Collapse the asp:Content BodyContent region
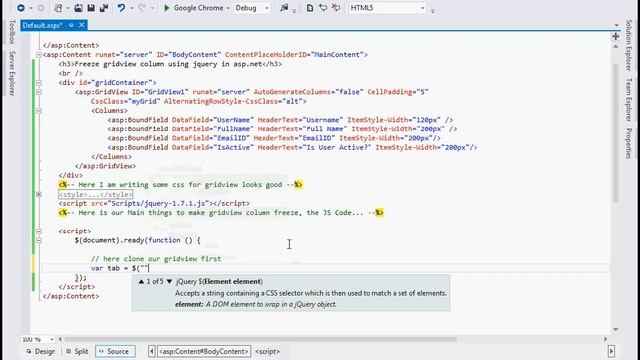The image size is (640, 360). pyautogui.click(x=38, y=55)
